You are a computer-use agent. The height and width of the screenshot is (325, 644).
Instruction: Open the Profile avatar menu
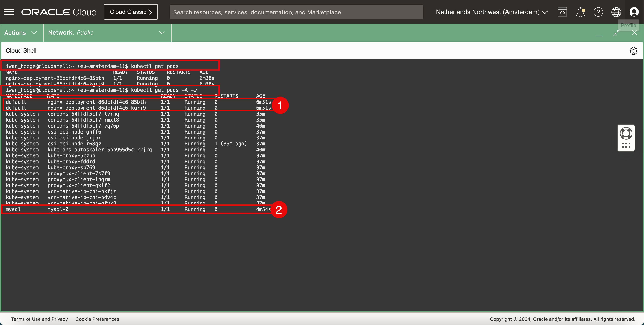(634, 12)
